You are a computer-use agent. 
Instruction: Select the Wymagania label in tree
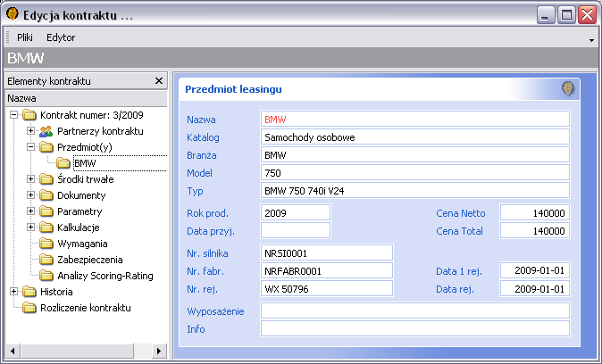[82, 244]
